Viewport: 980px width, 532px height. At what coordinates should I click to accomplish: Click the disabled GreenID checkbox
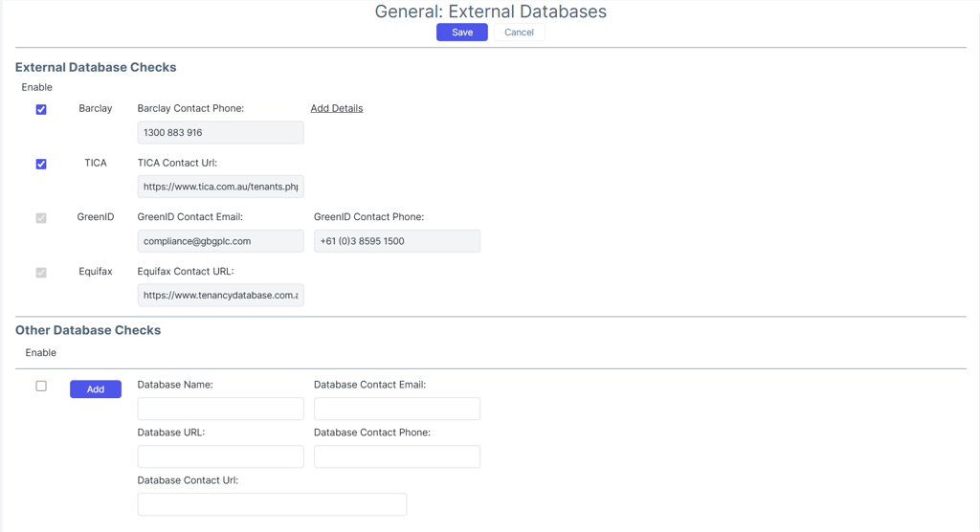(41, 218)
